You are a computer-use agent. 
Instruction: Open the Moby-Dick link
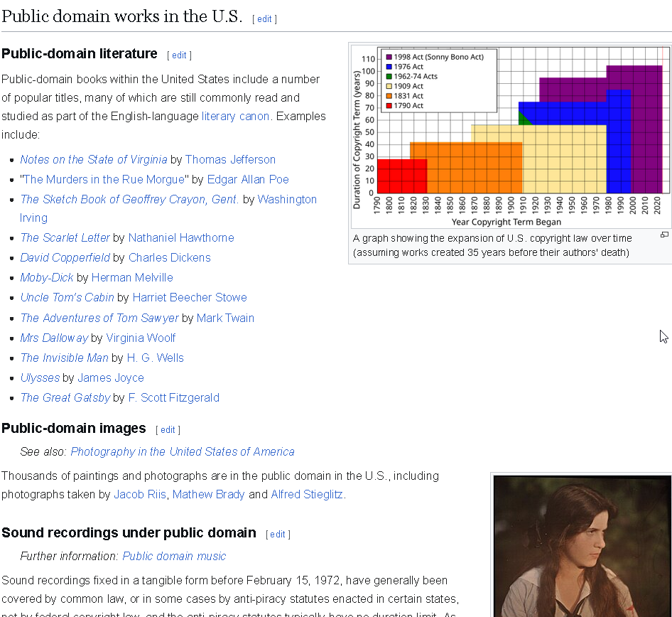pos(47,277)
